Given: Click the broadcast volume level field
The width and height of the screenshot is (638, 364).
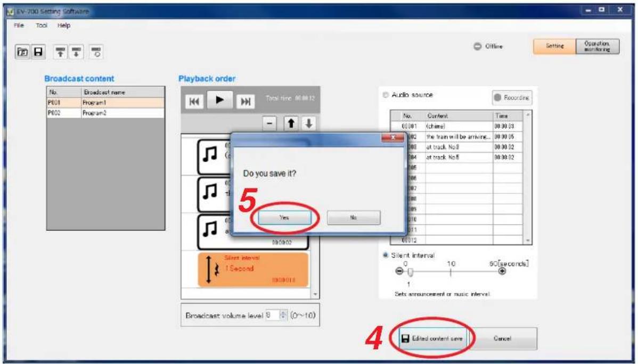Looking at the screenshot, I should 273,315.
